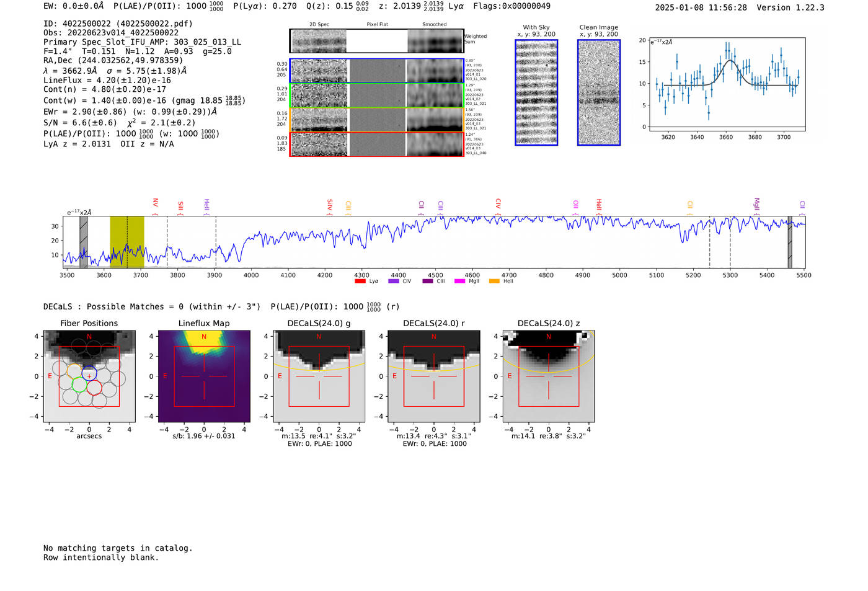868x591 pixels.
Task: Click the 'Obs: 20220623v014_4022500022' line
Action: click(x=111, y=33)
